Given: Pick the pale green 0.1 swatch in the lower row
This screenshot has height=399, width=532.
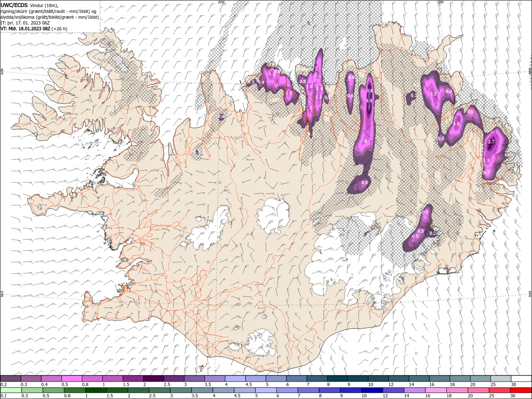Looking at the screenshot, I should coord(11,390).
